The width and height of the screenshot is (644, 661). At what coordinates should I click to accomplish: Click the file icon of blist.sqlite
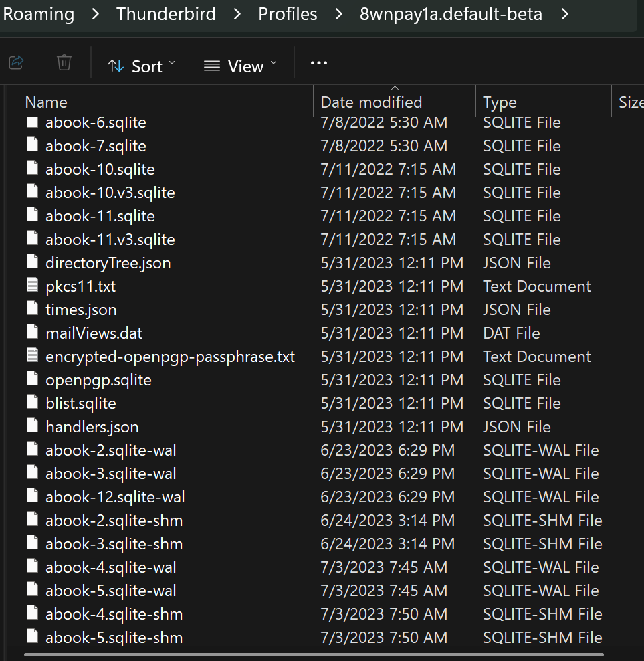(x=33, y=402)
